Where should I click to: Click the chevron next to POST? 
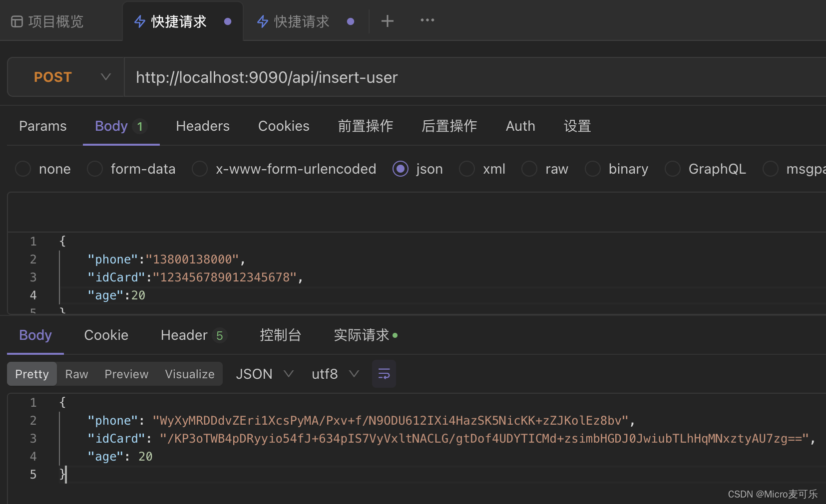105,77
